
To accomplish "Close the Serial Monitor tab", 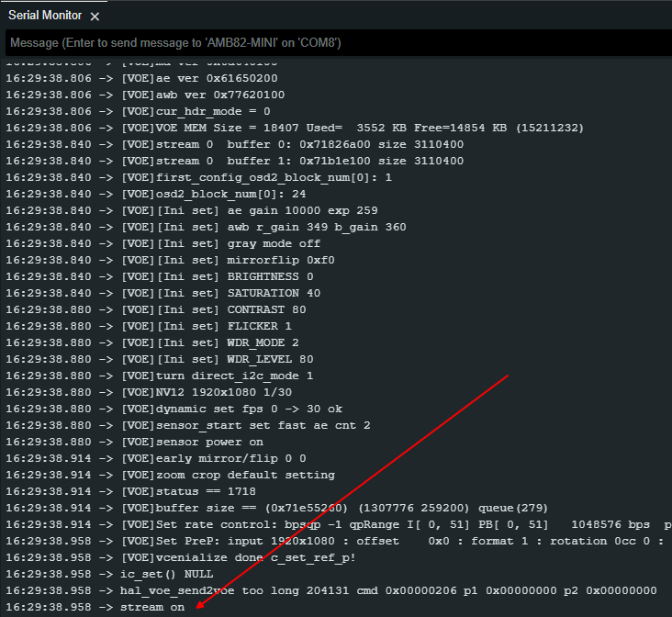I will click(x=95, y=17).
